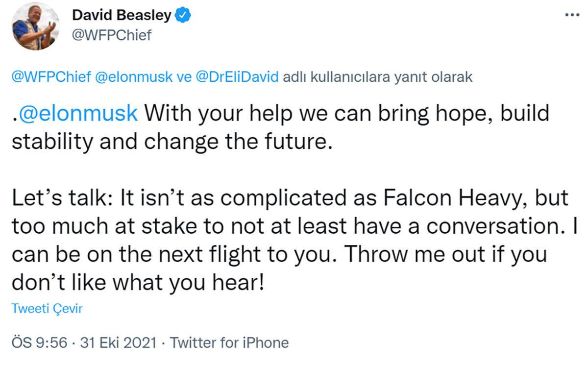Select the display name 'David Beasley'

click(122, 14)
